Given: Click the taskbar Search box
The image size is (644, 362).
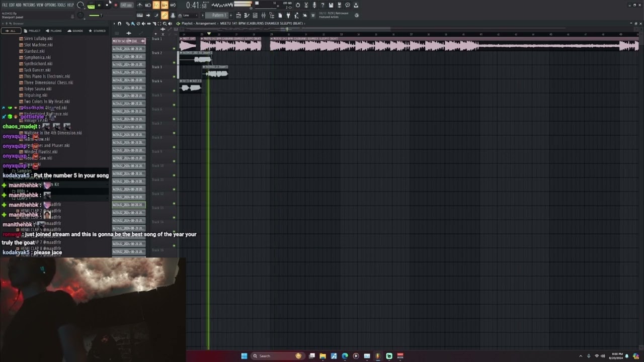Looking at the screenshot, I should (278, 356).
